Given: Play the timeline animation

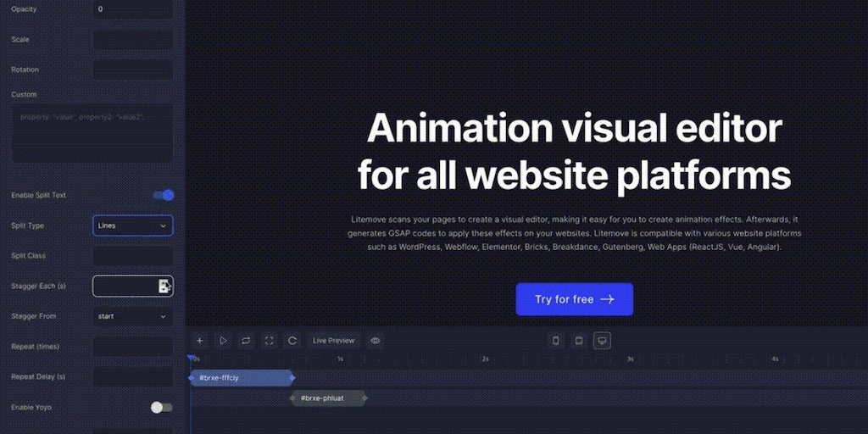Looking at the screenshot, I should tap(223, 341).
